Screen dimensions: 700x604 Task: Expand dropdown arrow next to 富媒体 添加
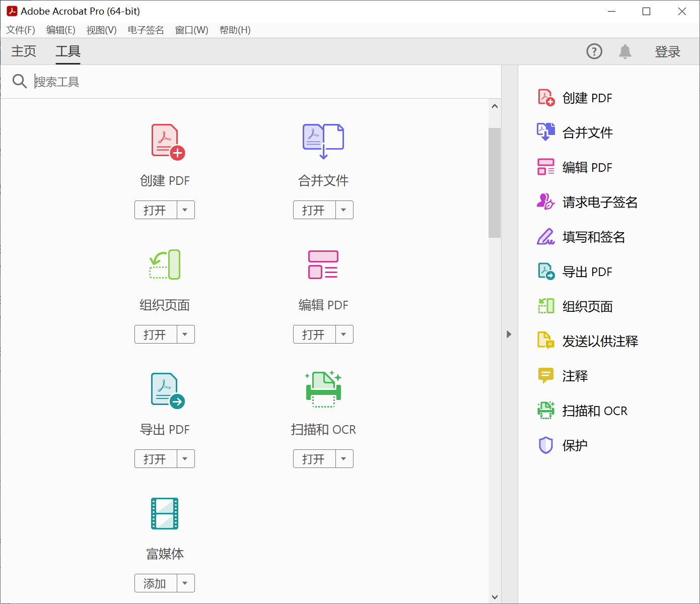(185, 583)
